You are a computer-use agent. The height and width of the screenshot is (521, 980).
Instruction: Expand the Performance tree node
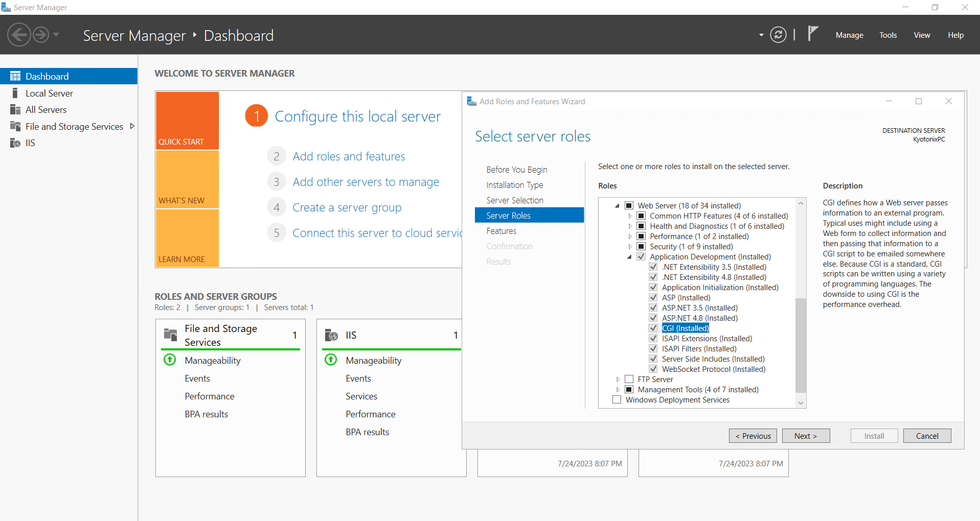[630, 236]
